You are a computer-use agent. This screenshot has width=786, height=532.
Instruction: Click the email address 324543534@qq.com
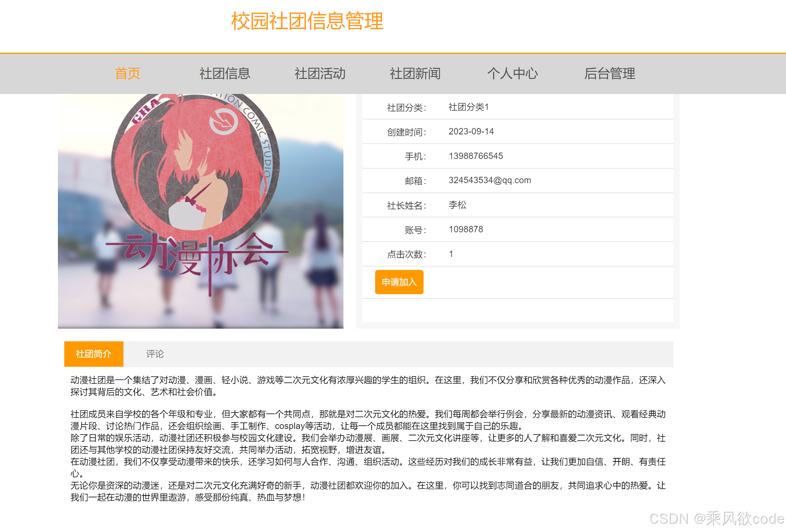pyautogui.click(x=489, y=180)
